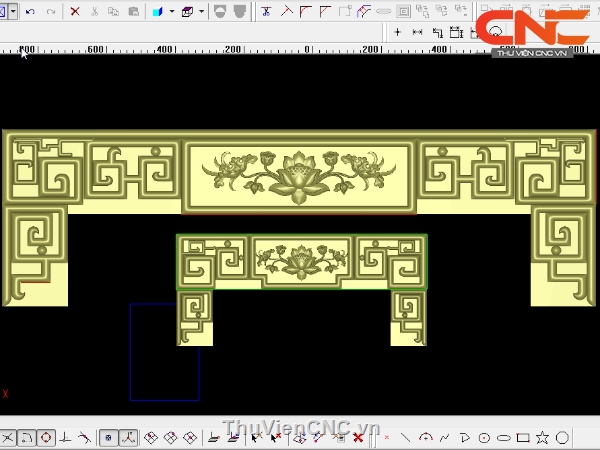This screenshot has width=600, height=450.
Task: Click the red X delete icon in top toolbar
Action: tap(77, 12)
